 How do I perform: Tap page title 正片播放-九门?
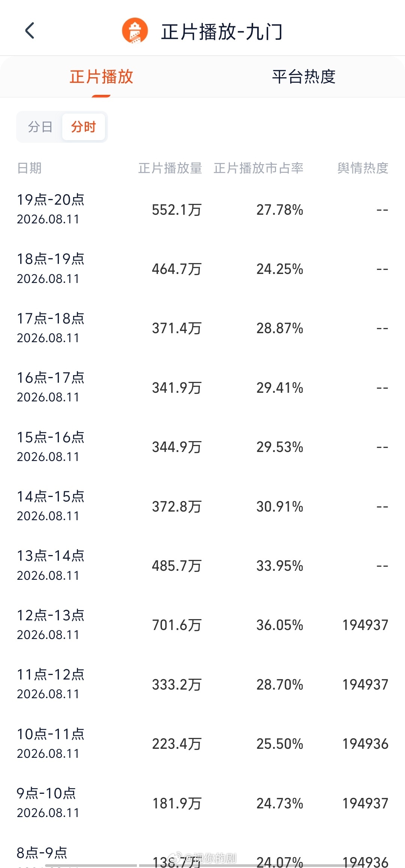(x=222, y=31)
